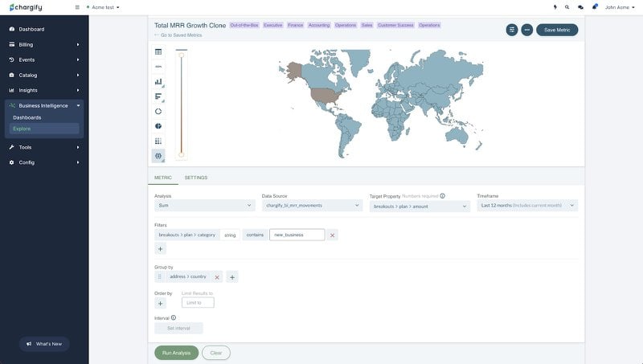
Task: Click the Run Analysis button
Action: click(176, 353)
